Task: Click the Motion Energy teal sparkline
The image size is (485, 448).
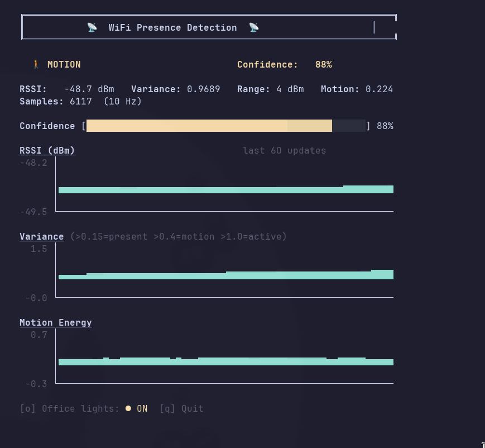Action: pos(226,361)
